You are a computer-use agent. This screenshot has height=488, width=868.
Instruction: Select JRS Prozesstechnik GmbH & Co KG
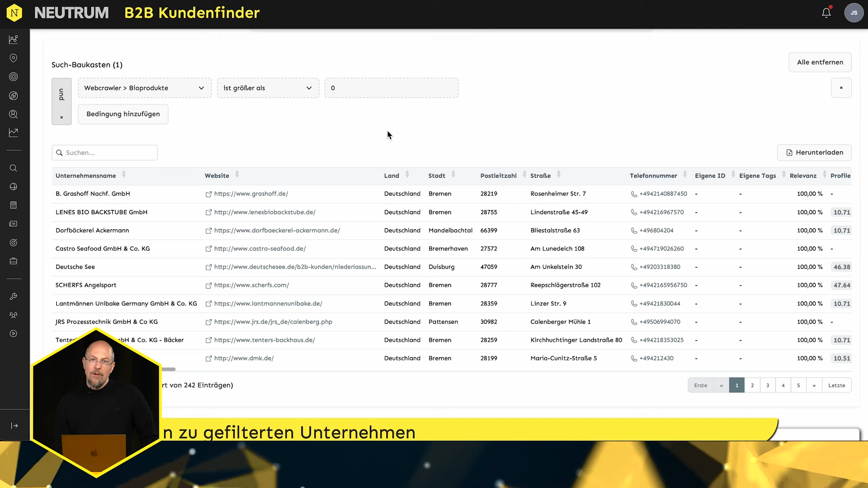(x=107, y=322)
